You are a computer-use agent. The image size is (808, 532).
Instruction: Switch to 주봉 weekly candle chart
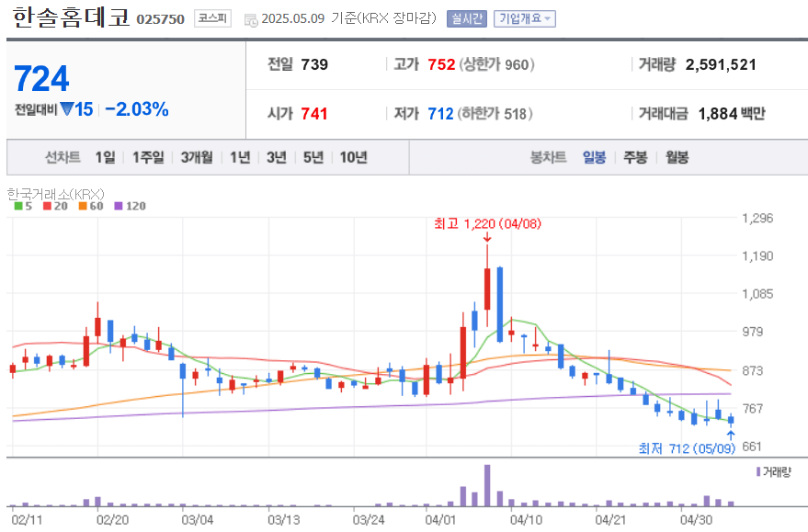tap(635, 157)
